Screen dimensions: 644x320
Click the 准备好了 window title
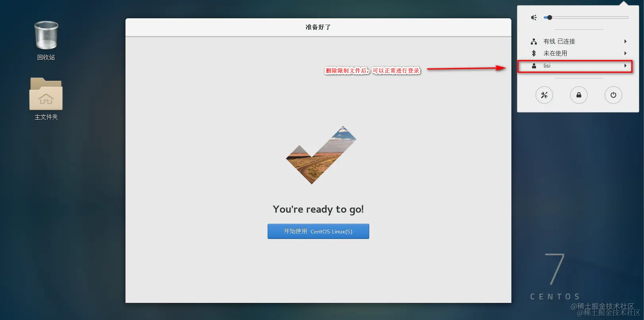click(318, 27)
